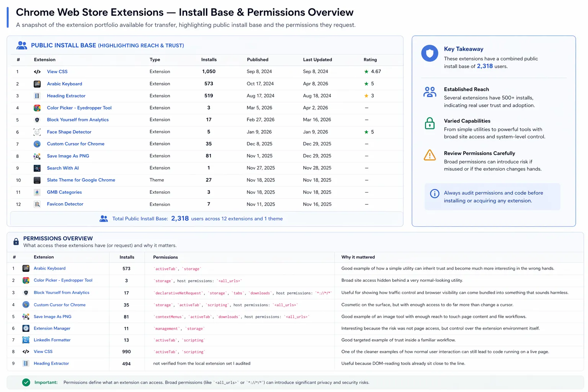Viewport: 588px width, 392px height.
Task: Open View CSS link in permissions table
Action: [x=43, y=351]
